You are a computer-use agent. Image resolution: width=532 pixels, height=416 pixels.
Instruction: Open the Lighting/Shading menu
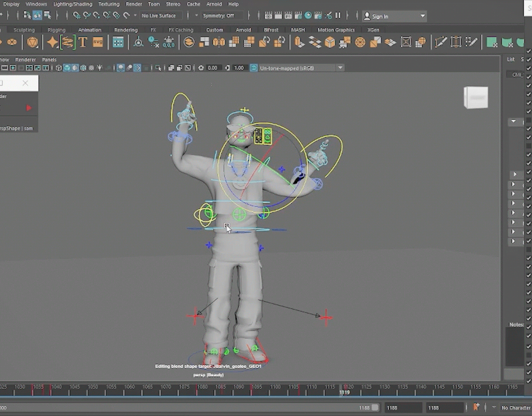[x=72, y=4]
